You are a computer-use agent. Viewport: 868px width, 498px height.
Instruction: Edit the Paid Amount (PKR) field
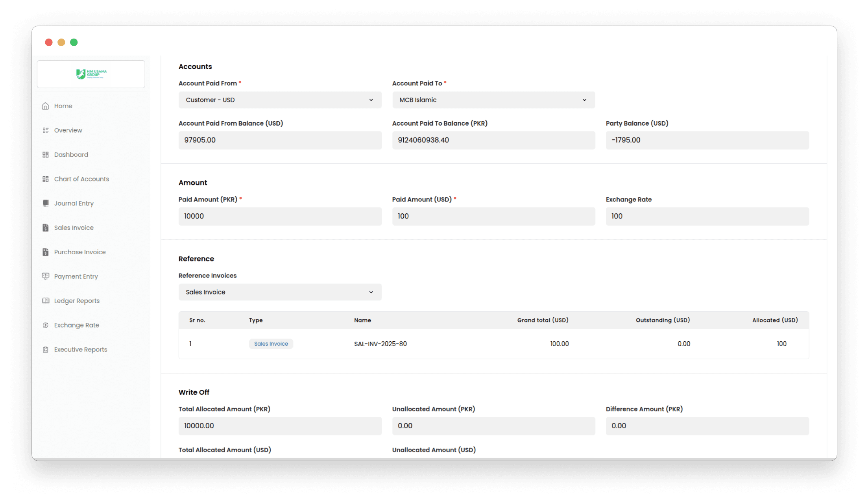click(x=279, y=216)
